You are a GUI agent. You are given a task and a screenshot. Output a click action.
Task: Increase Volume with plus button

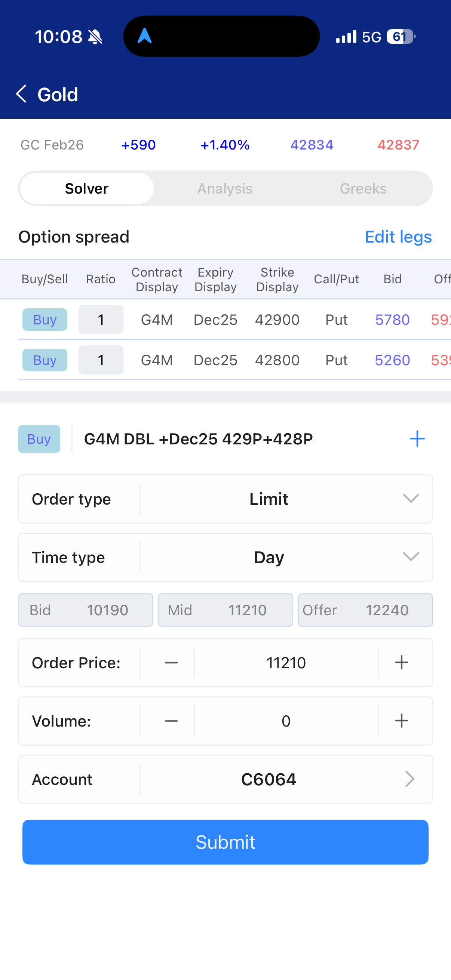pyautogui.click(x=402, y=721)
